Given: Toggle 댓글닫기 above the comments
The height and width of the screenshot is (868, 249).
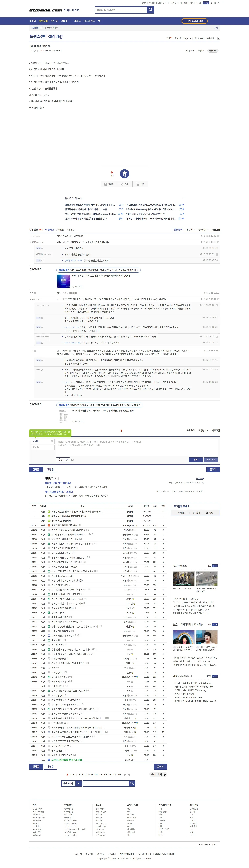Looking at the screenshot, I should (x=203, y=230).
